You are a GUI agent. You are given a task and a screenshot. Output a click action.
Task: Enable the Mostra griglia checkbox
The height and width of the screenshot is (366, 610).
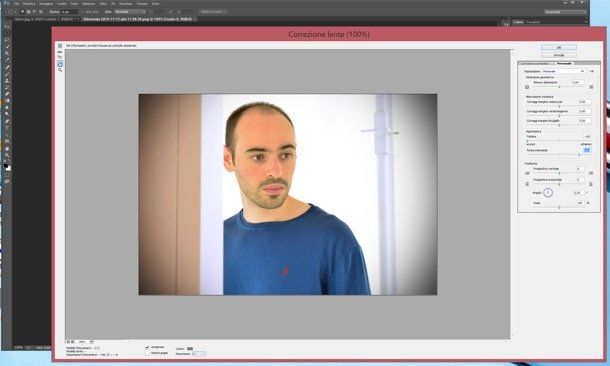(x=147, y=354)
